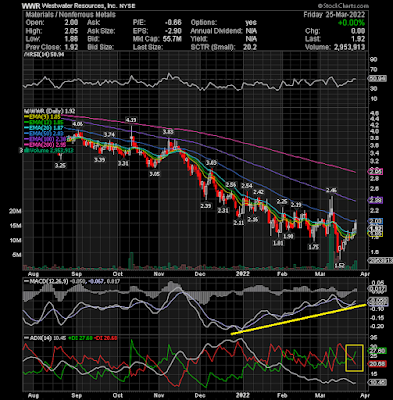Click the SCTR (Small) value 20.2
The image size is (393, 400).
coord(250,47)
